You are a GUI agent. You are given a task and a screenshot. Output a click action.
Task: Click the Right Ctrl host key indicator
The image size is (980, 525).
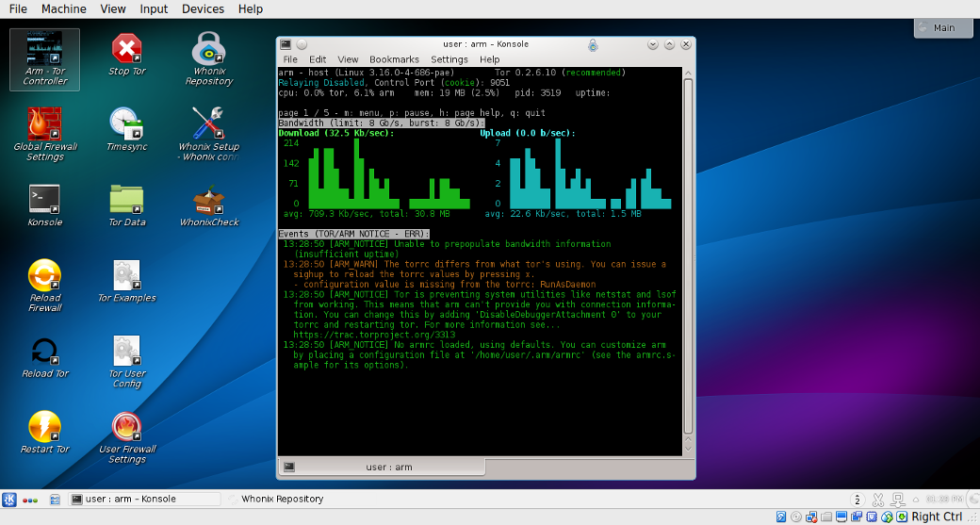click(x=937, y=517)
